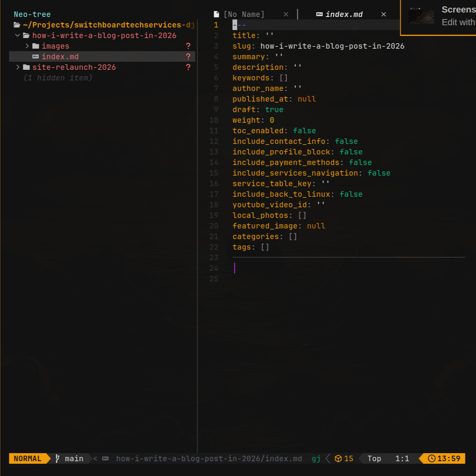The image size is (476, 476).
Task: Click the folder icon beside images
Action: click(36, 46)
